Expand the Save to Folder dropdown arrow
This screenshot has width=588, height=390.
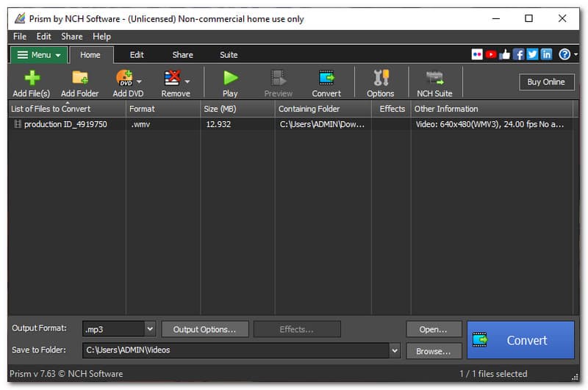tap(395, 351)
